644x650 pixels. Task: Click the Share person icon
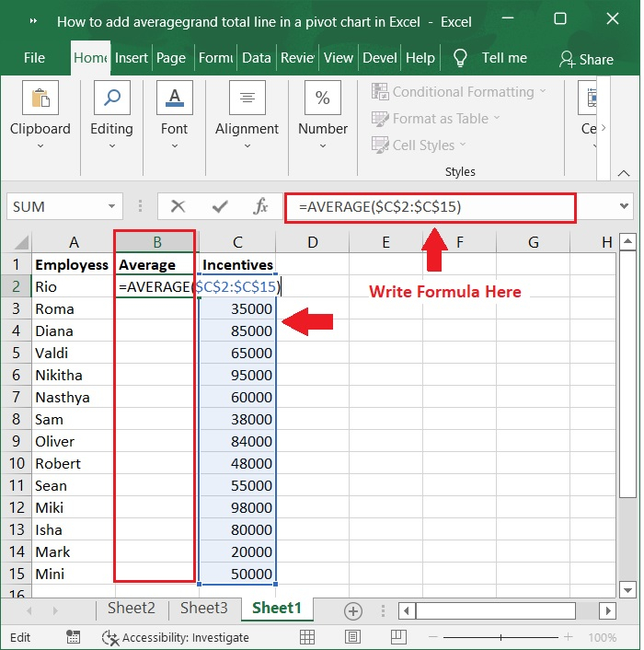pos(567,59)
